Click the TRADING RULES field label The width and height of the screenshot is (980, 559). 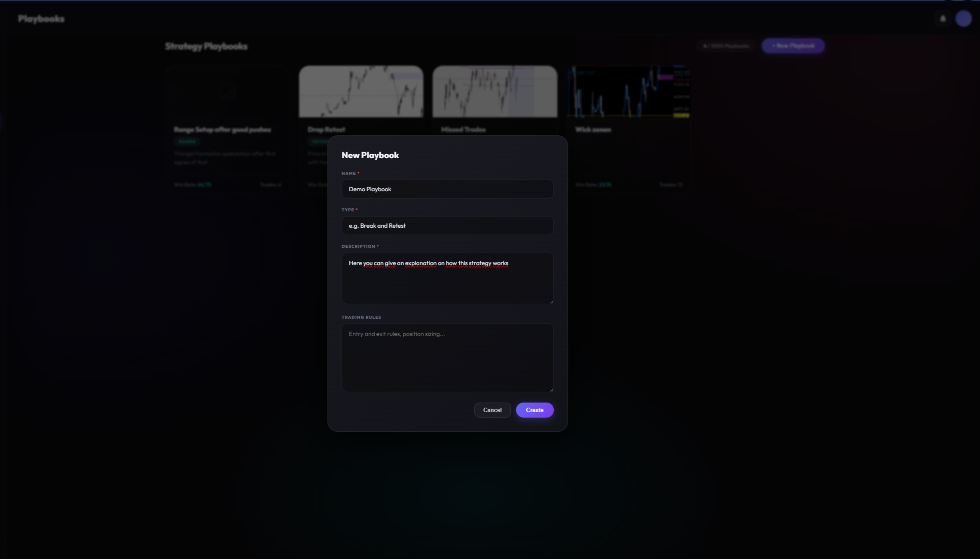[x=361, y=318]
